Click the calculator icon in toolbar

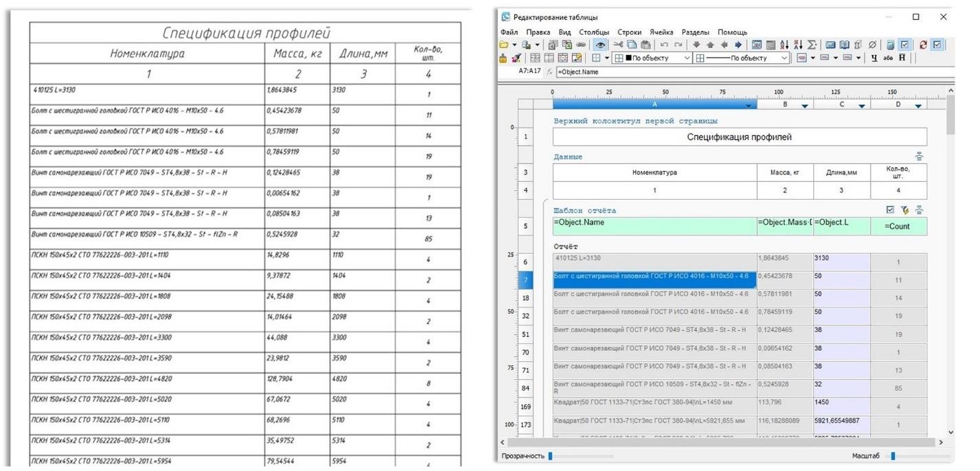click(x=891, y=45)
